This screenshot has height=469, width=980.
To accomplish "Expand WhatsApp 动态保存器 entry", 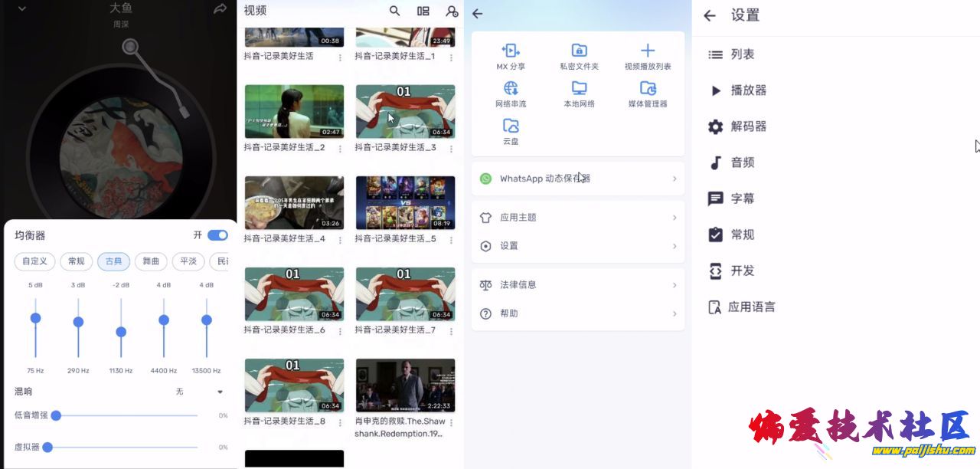I will pyautogui.click(x=577, y=179).
